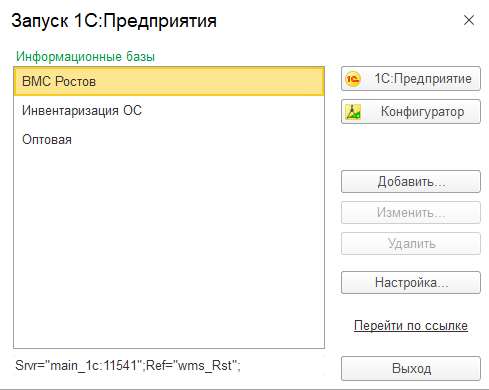
Task: Click the Изменить... button
Action: (411, 212)
